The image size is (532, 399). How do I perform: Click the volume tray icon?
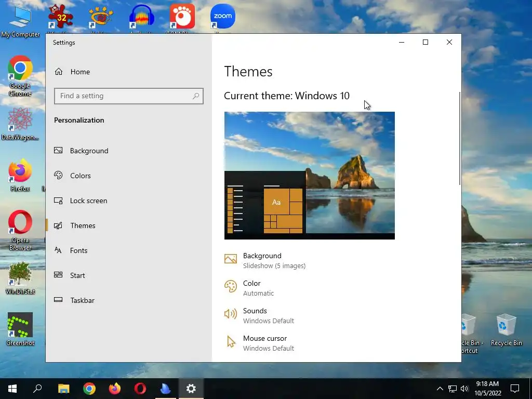coord(464,389)
